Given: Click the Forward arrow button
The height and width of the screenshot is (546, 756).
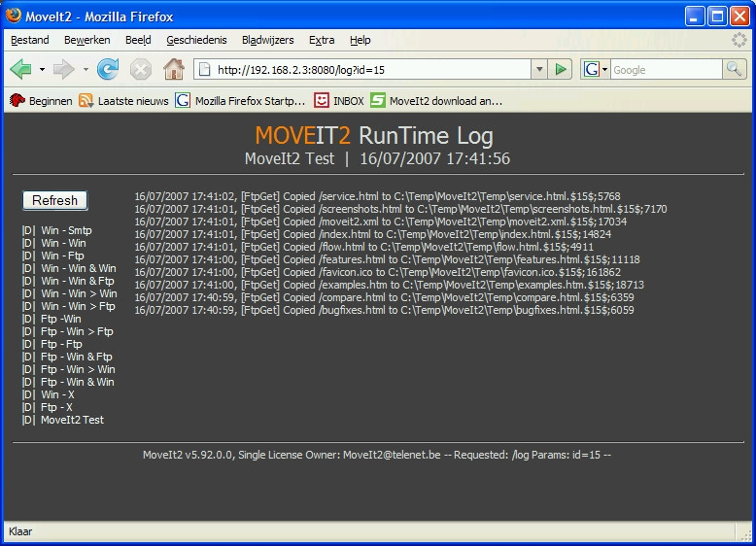Looking at the screenshot, I should (63, 69).
